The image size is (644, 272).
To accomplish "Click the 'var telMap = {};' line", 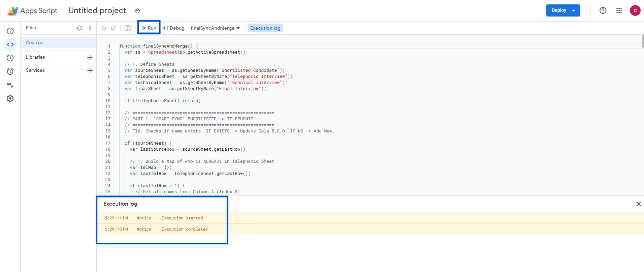I will pyautogui.click(x=151, y=168).
